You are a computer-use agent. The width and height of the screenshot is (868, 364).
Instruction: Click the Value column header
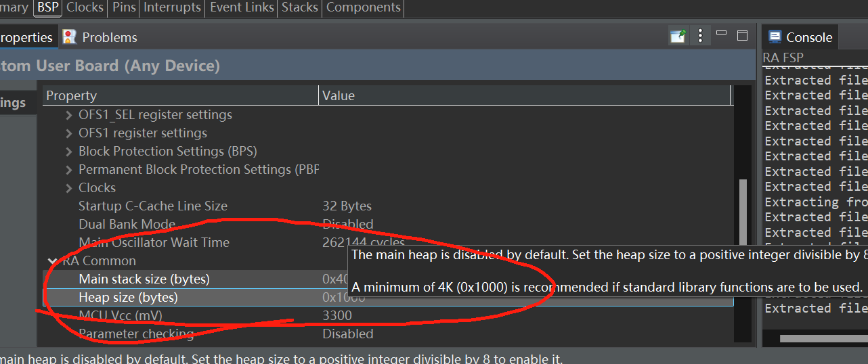pyautogui.click(x=525, y=95)
